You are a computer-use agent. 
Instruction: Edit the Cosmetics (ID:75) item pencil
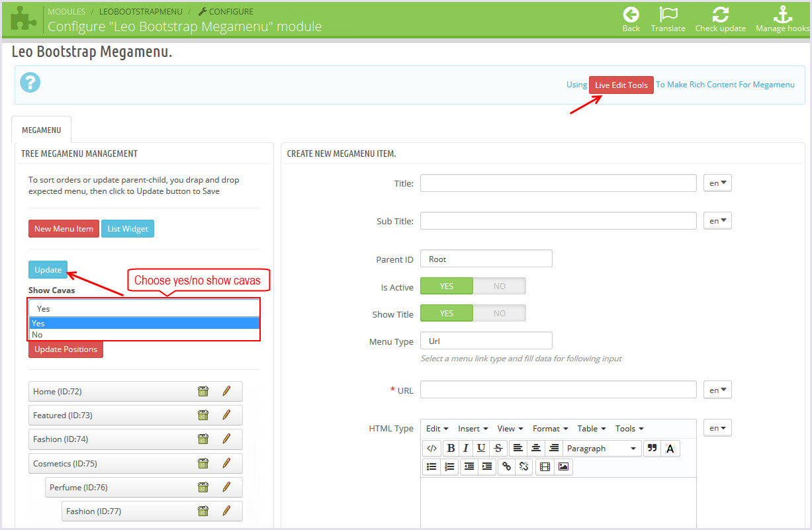point(226,463)
